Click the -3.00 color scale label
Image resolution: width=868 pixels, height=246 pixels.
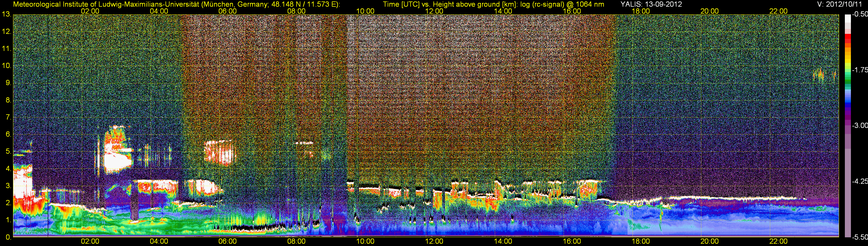[860, 125]
